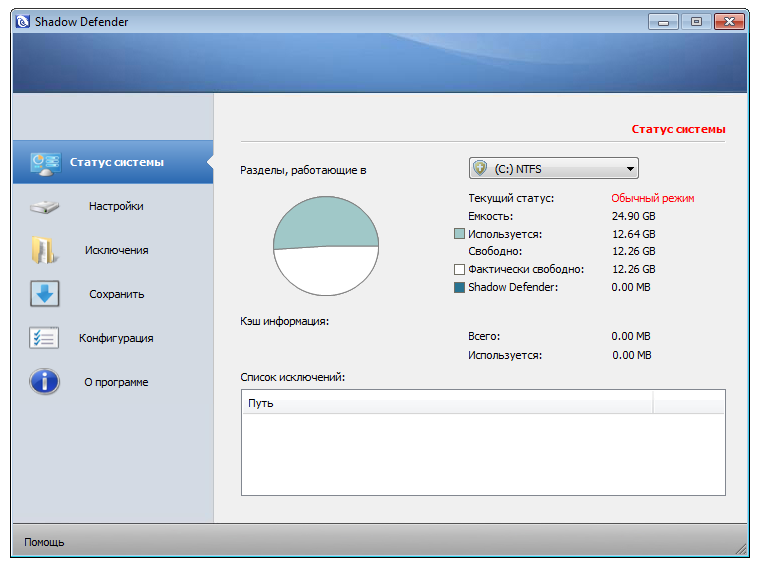This screenshot has width=759, height=568.
Task: Click the Помощь link at the bottom
Action: (x=44, y=542)
